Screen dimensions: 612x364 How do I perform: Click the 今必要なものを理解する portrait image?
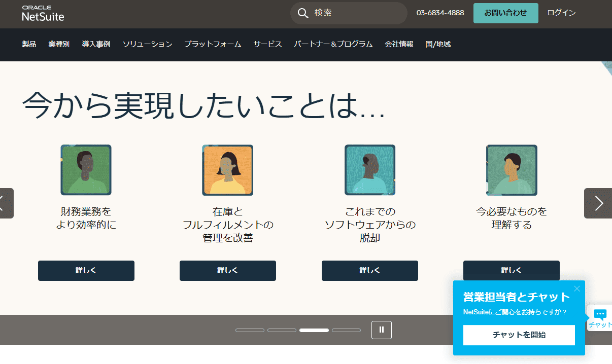[512, 170]
